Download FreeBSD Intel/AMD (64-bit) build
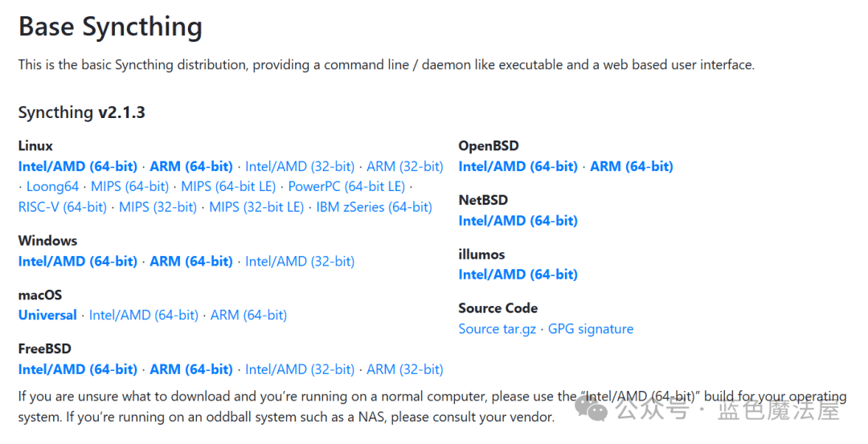The height and width of the screenshot is (444, 868). click(x=77, y=369)
